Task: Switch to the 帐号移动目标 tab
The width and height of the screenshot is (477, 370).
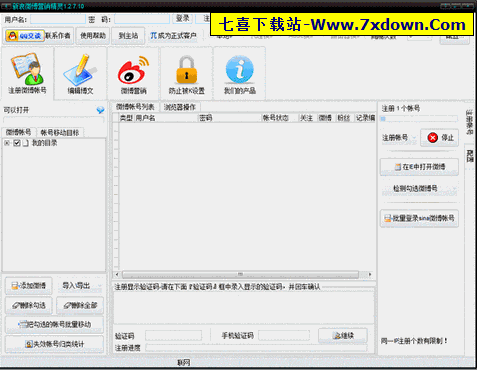Action: [60, 133]
